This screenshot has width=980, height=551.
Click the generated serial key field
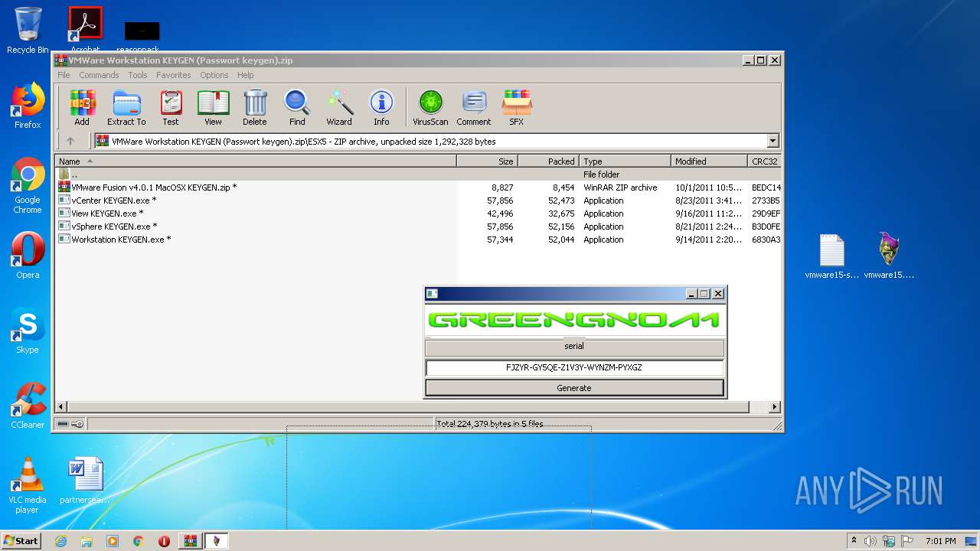point(574,367)
